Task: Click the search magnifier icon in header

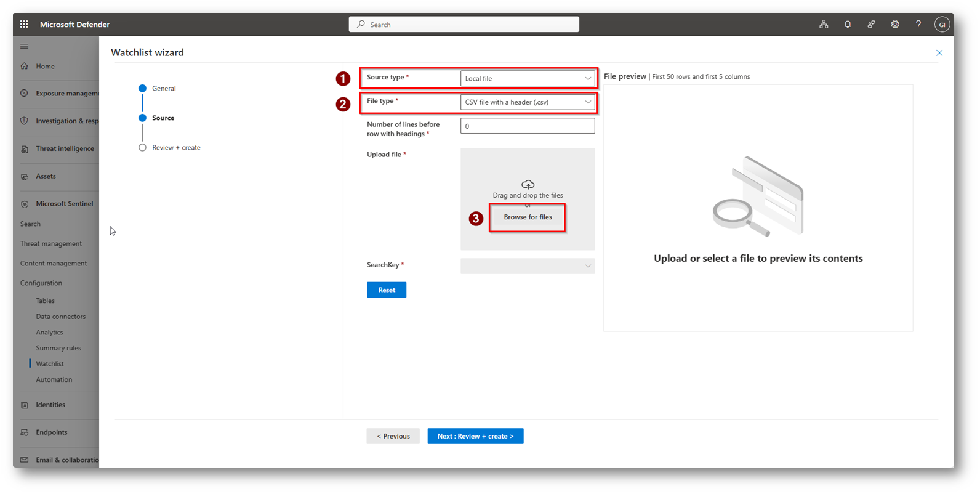Action: (361, 25)
